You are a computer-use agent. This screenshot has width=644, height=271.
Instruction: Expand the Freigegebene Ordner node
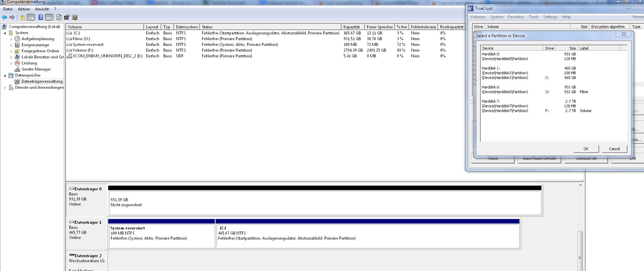[x=11, y=51]
